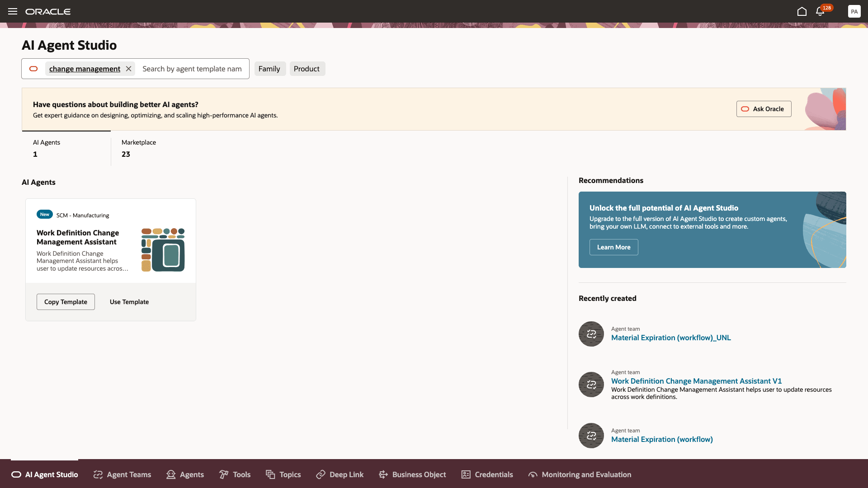The image size is (868, 488).
Task: Open the PA user profile avatar
Action: [854, 11]
